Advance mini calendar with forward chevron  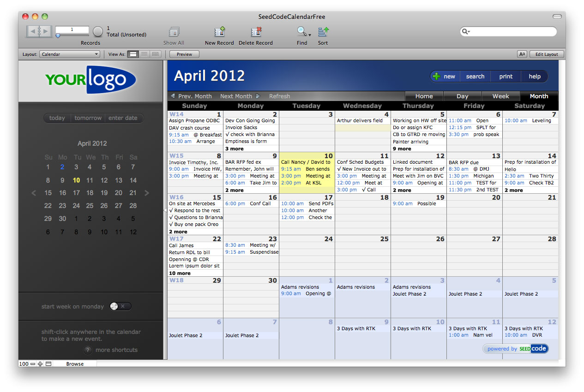point(147,193)
